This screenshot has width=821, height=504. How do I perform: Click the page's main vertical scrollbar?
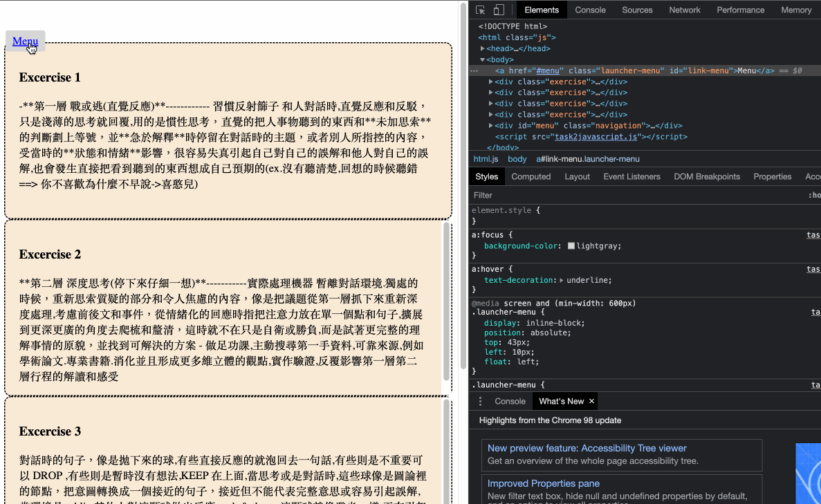click(x=463, y=186)
